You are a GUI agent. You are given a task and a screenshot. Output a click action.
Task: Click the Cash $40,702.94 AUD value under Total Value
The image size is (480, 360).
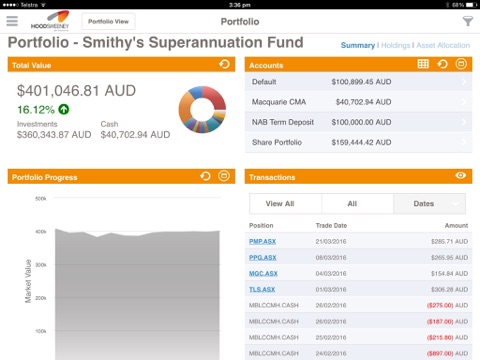pos(135,135)
